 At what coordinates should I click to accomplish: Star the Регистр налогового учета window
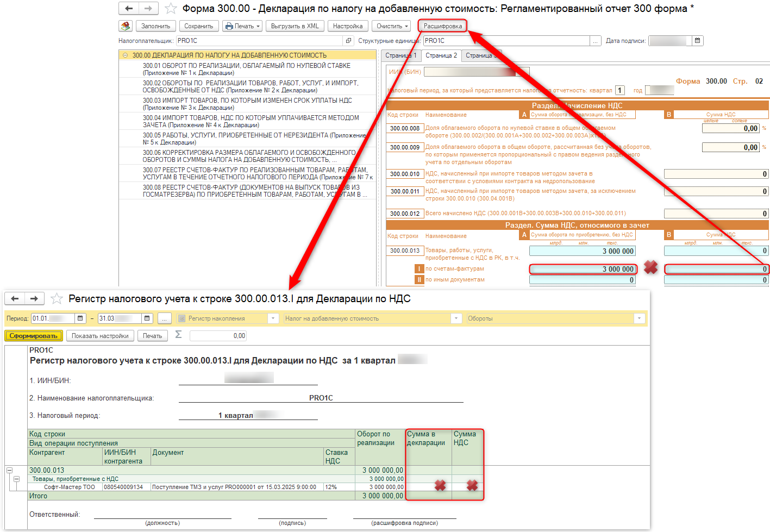click(x=57, y=299)
